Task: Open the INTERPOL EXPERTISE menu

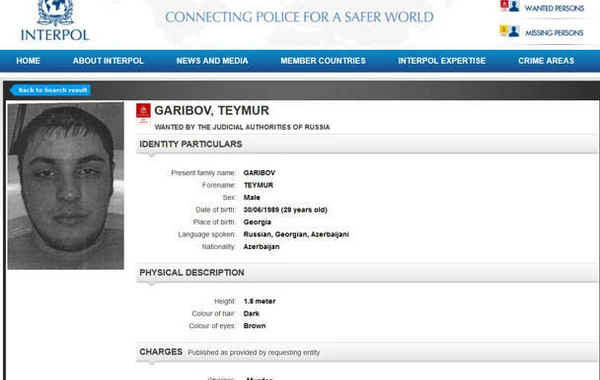Action: click(442, 61)
